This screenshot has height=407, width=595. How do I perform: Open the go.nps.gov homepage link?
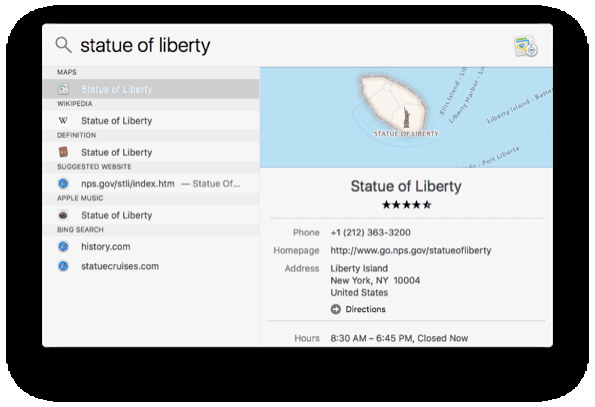(x=411, y=250)
